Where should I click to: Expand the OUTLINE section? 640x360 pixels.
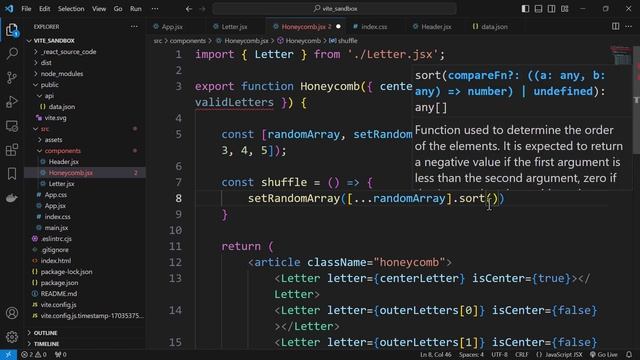click(85, 333)
